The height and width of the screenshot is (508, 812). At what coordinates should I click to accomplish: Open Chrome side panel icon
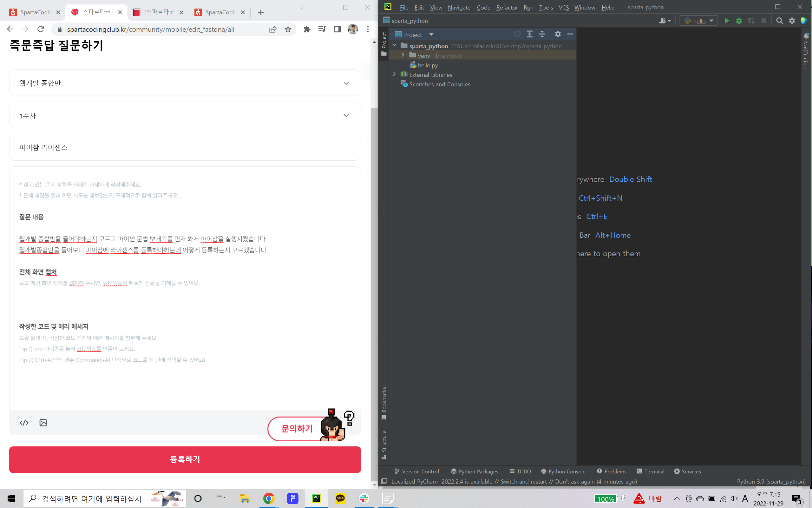pyautogui.click(x=337, y=29)
